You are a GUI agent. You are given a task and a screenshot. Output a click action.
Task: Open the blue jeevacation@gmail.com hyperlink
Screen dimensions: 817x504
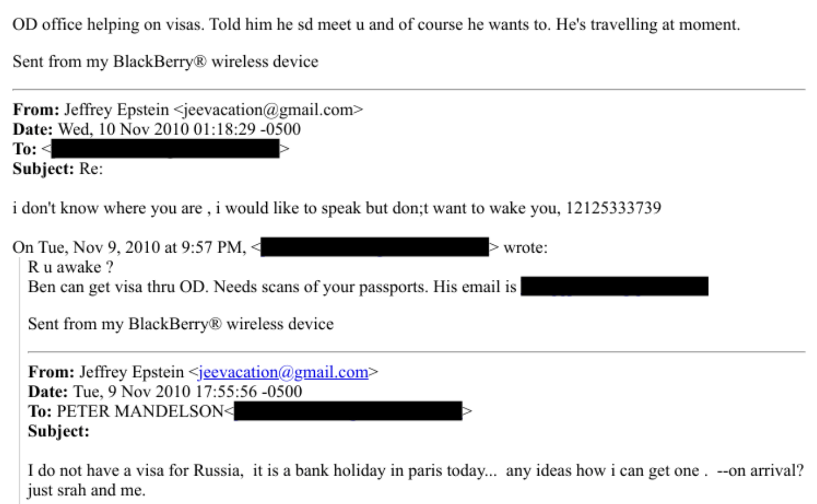tap(283, 372)
